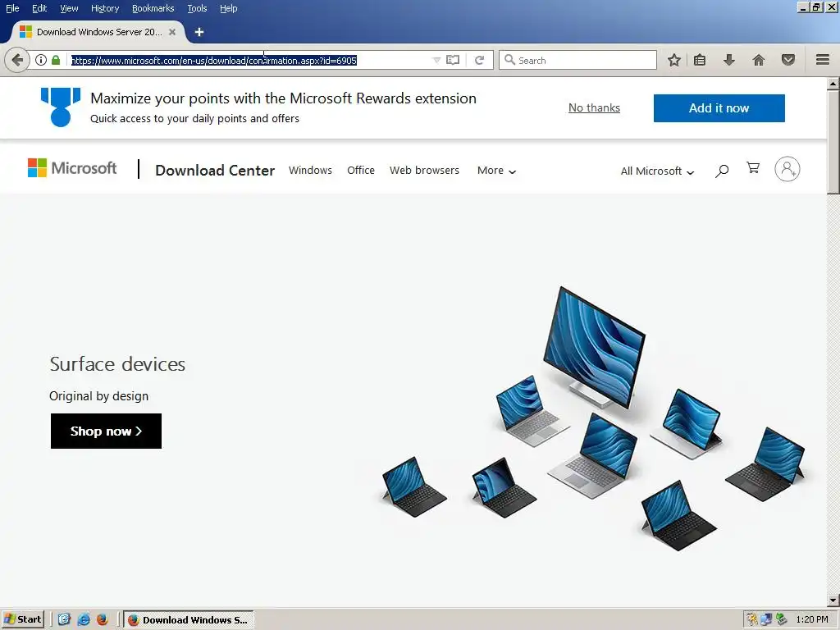Go to the Firefox home page icon
The width and height of the screenshot is (840, 630).
pos(759,60)
